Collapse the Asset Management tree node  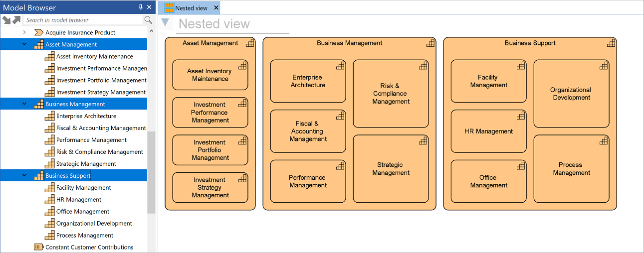tap(24, 44)
